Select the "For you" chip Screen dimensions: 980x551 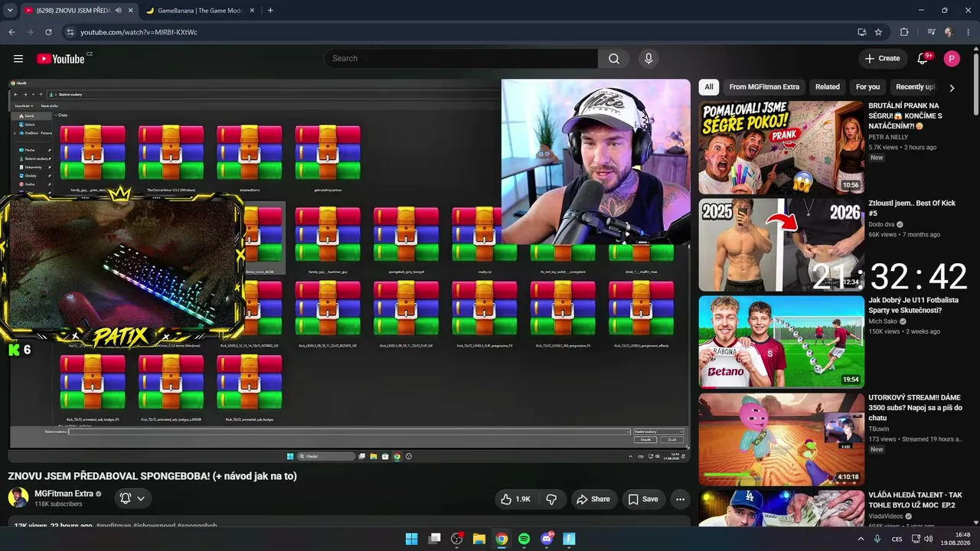tap(867, 87)
